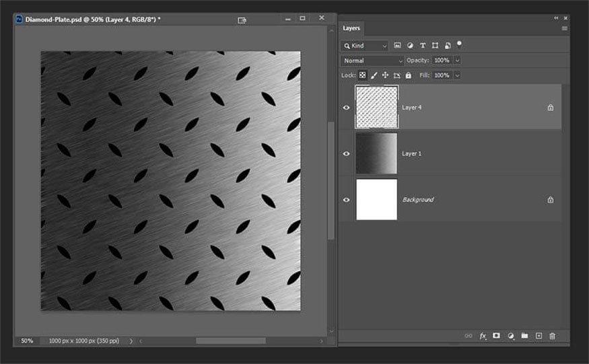Add a layer mask icon
The height and width of the screenshot is (364, 589).
pyautogui.click(x=496, y=336)
